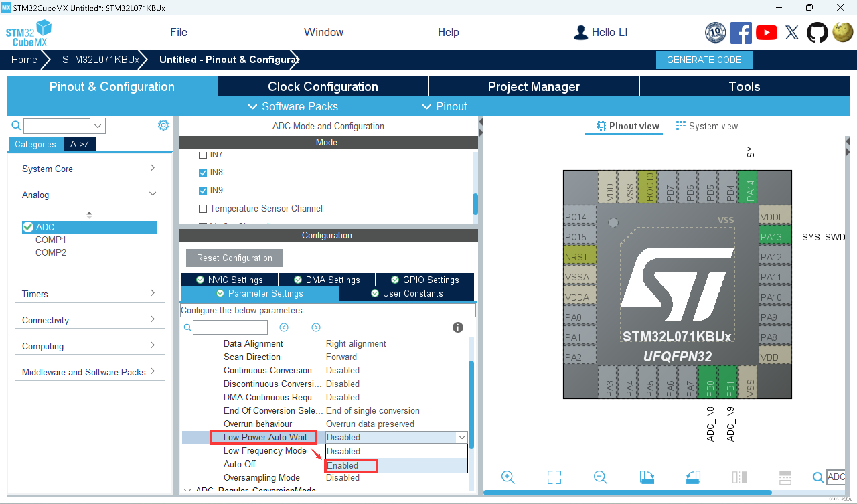Click the Pinout view icon
Screen dimensions: 857x504
[x=600, y=125]
